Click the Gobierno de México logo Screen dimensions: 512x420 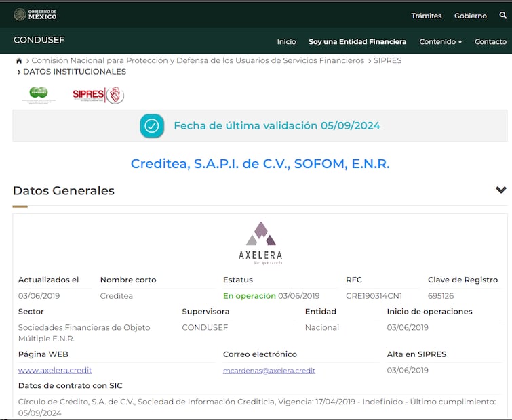point(35,15)
